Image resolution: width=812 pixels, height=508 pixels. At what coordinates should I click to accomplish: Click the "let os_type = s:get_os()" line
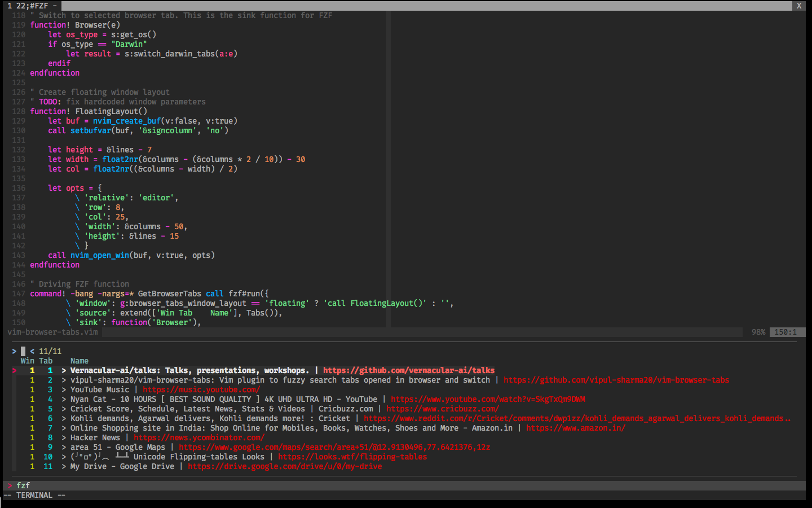point(102,34)
